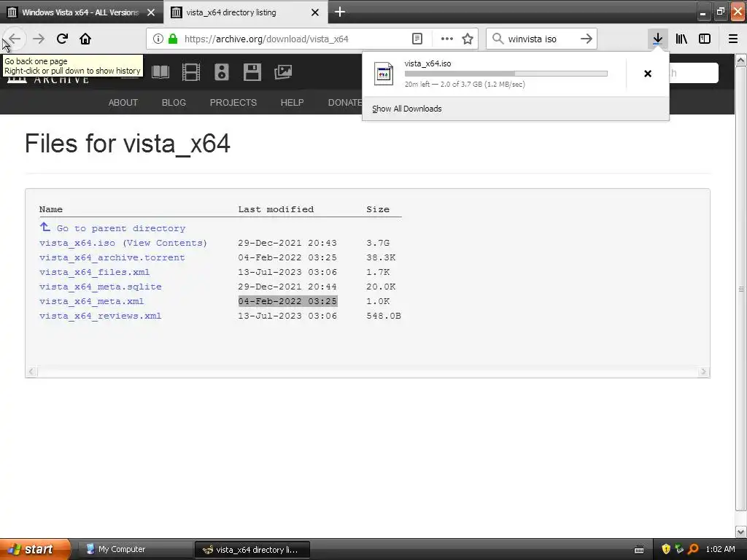This screenshot has height=560, width=747.
Task: Submit winvista iso search with arrow
Action: tap(587, 39)
